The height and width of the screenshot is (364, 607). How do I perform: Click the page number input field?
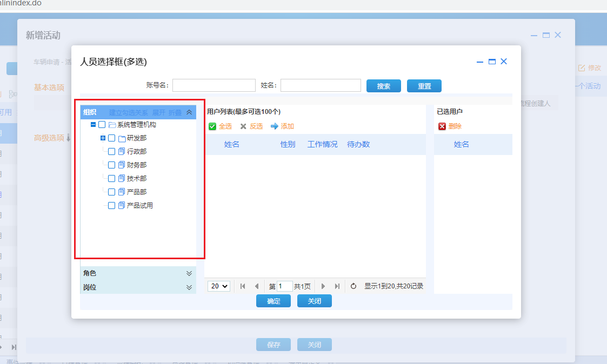pyautogui.click(x=284, y=286)
